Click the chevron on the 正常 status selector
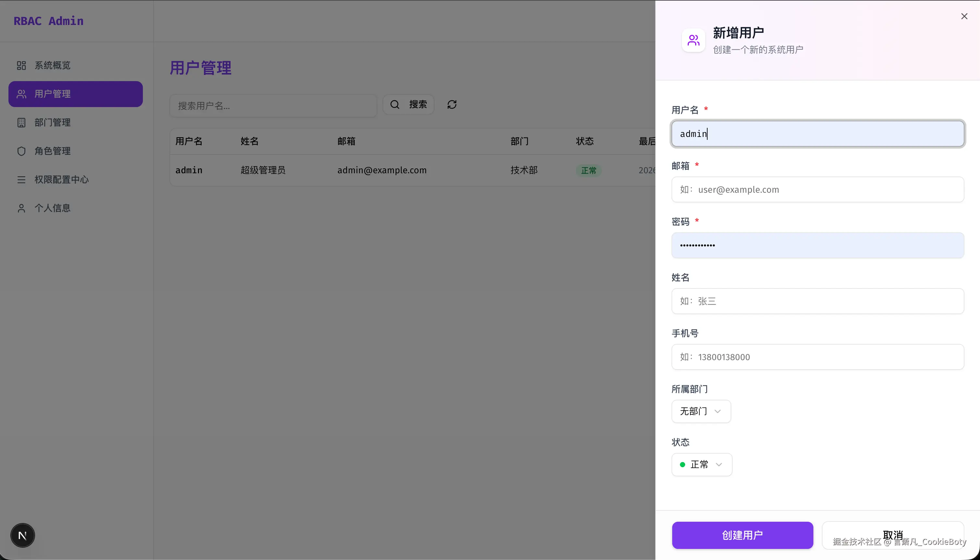The height and width of the screenshot is (560, 980). tap(718, 465)
